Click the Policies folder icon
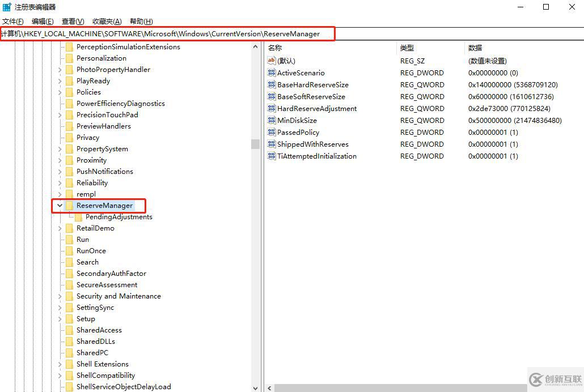The width and height of the screenshot is (584, 392). point(69,92)
